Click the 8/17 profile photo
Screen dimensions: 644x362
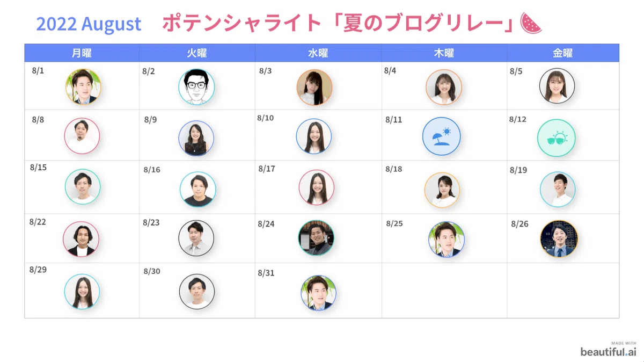pos(317,187)
